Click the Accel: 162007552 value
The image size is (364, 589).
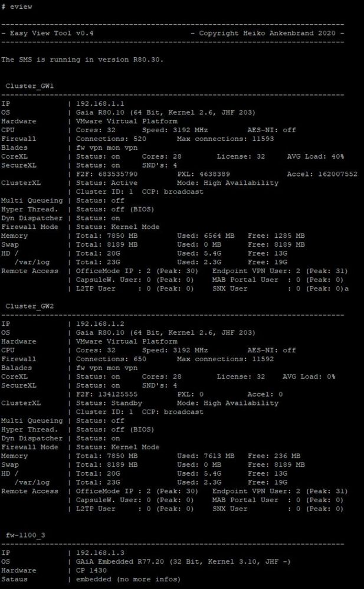pos(322,174)
